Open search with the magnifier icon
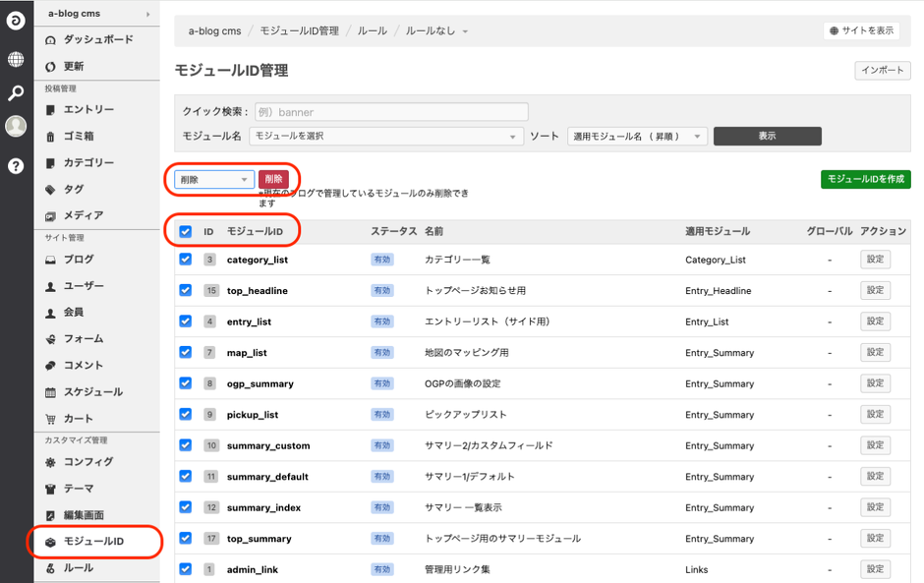Image resolution: width=924 pixels, height=583 pixels. coord(16,93)
